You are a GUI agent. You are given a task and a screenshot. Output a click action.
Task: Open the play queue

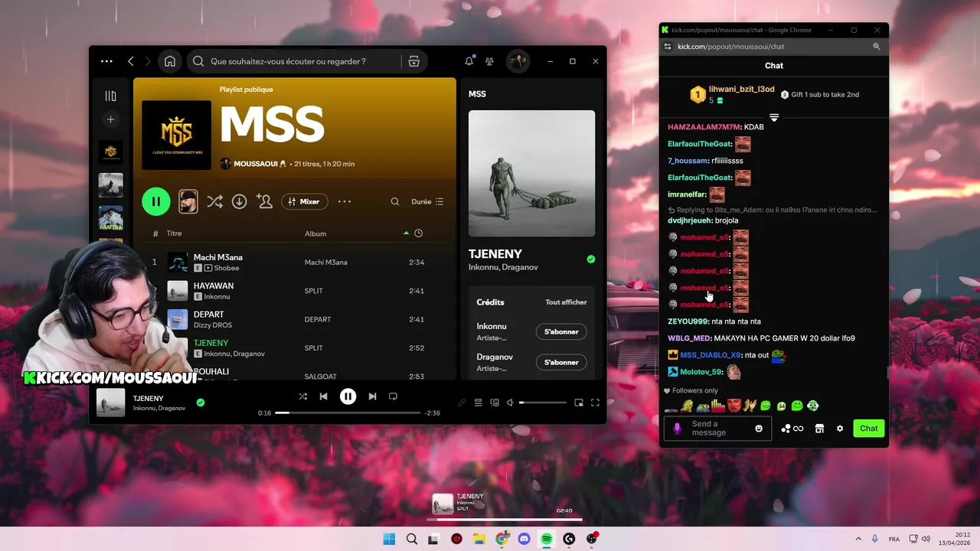[x=478, y=403]
